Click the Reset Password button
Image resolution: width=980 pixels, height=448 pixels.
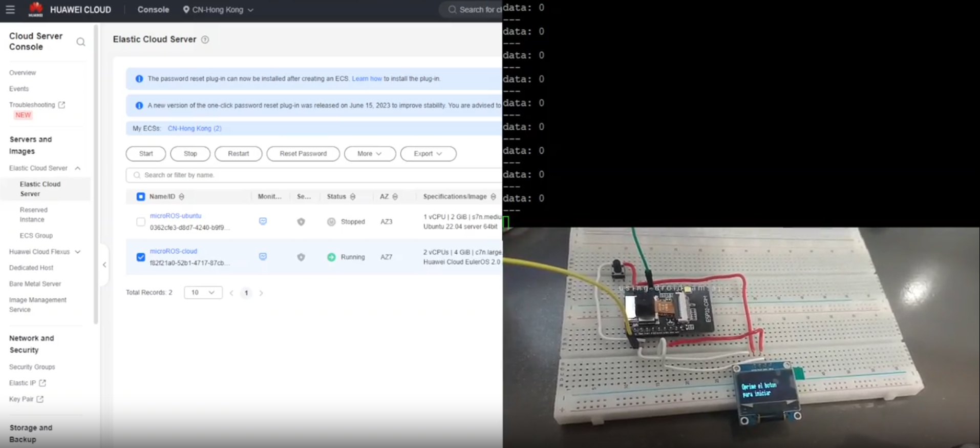pyautogui.click(x=303, y=154)
